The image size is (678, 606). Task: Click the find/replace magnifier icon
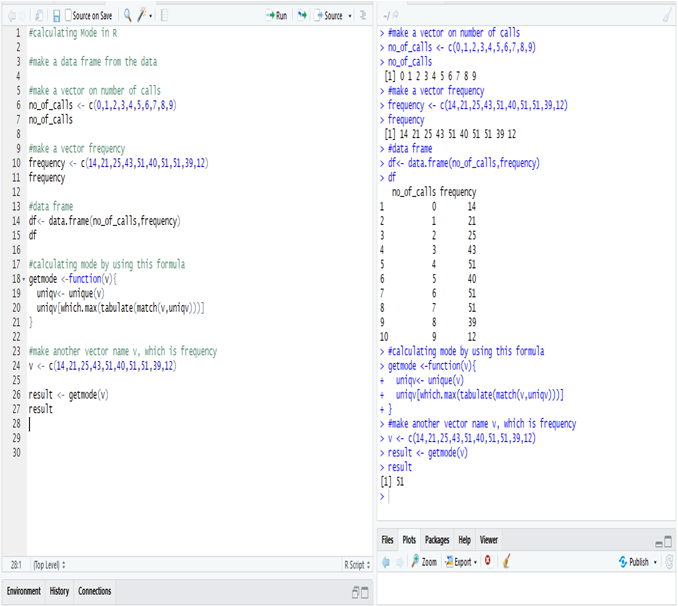[x=128, y=16]
